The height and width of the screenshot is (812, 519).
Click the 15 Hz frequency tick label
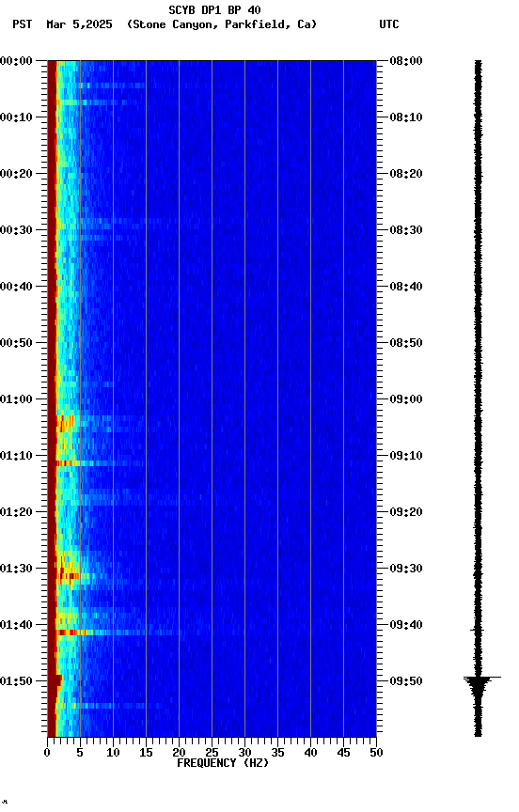(x=146, y=753)
